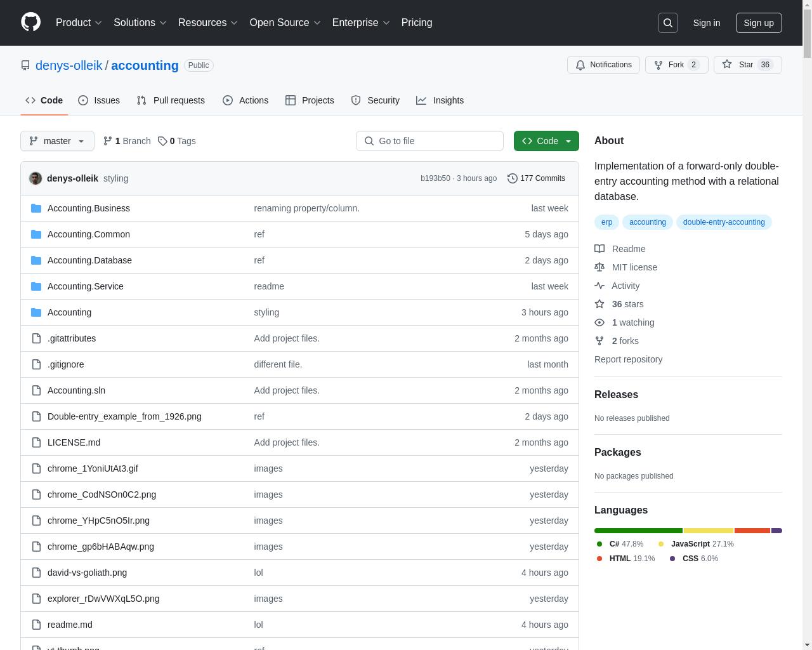Click the Accounting.Business folder icon
The height and width of the screenshot is (650, 812).
36,208
